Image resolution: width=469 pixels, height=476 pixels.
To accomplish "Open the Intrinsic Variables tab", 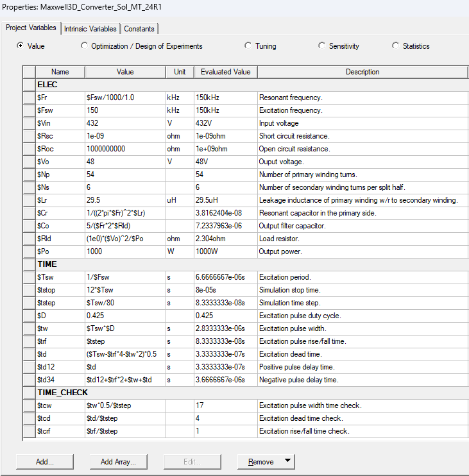I will (90, 29).
